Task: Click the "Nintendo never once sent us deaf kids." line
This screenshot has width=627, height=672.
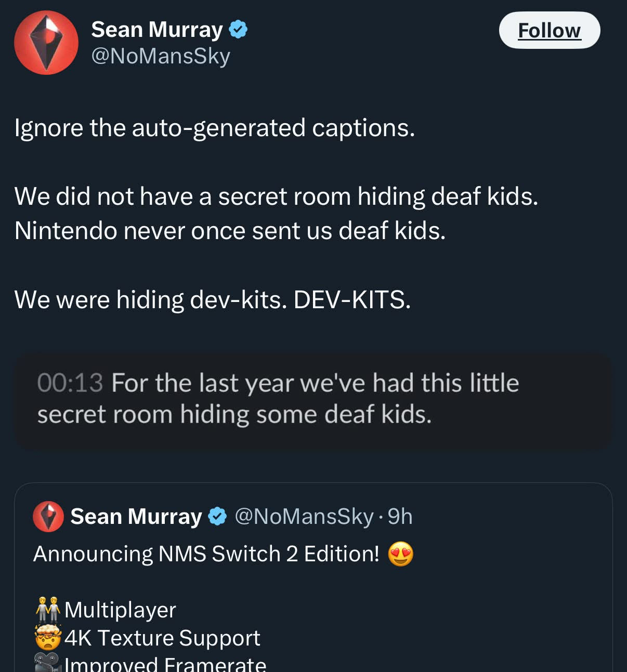Action: 230,231
